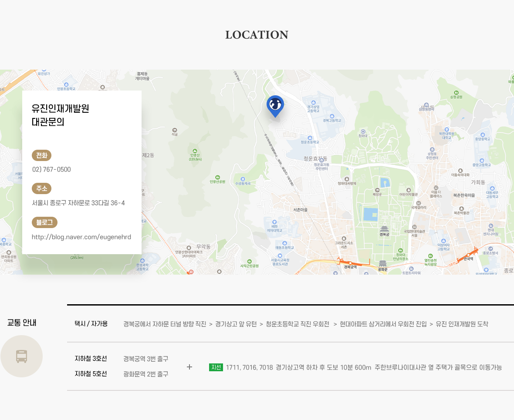Viewport: 514px width, 420px height.
Task: Click the 광화문역 2번 출구 text
Action: (x=146, y=374)
